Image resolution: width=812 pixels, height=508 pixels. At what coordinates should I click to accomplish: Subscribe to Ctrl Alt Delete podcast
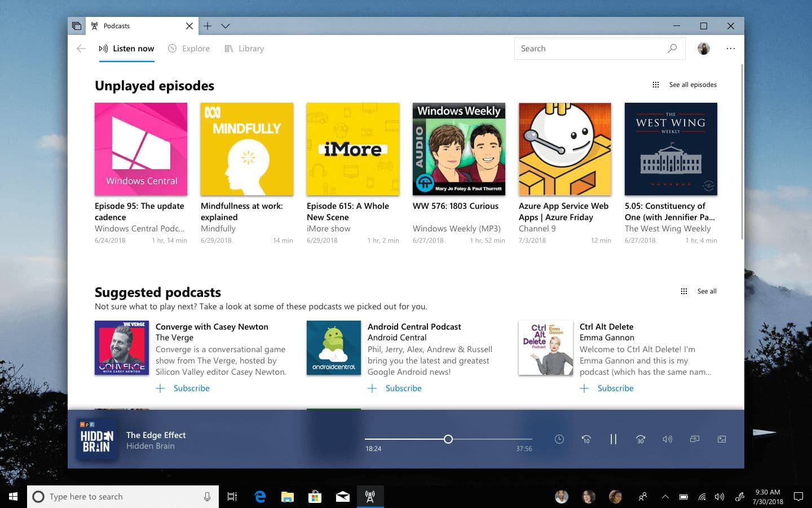click(x=607, y=388)
